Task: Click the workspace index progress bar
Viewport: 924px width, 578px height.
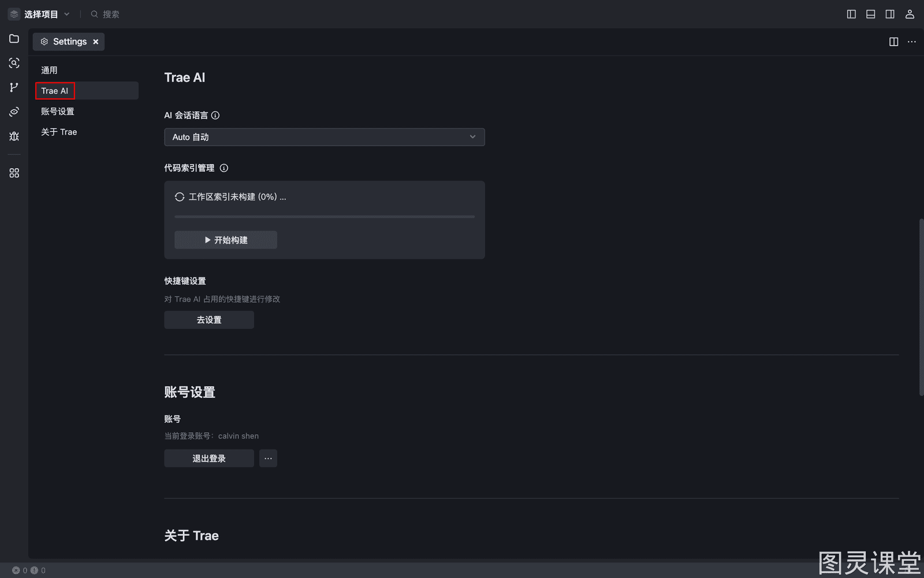Action: (x=325, y=217)
